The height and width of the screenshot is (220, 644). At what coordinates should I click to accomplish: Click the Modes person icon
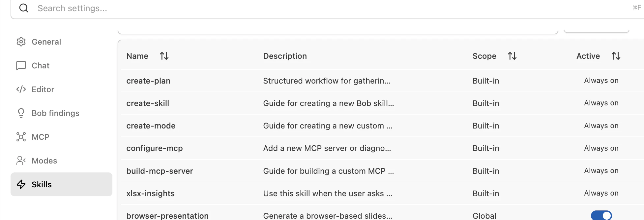click(x=21, y=161)
